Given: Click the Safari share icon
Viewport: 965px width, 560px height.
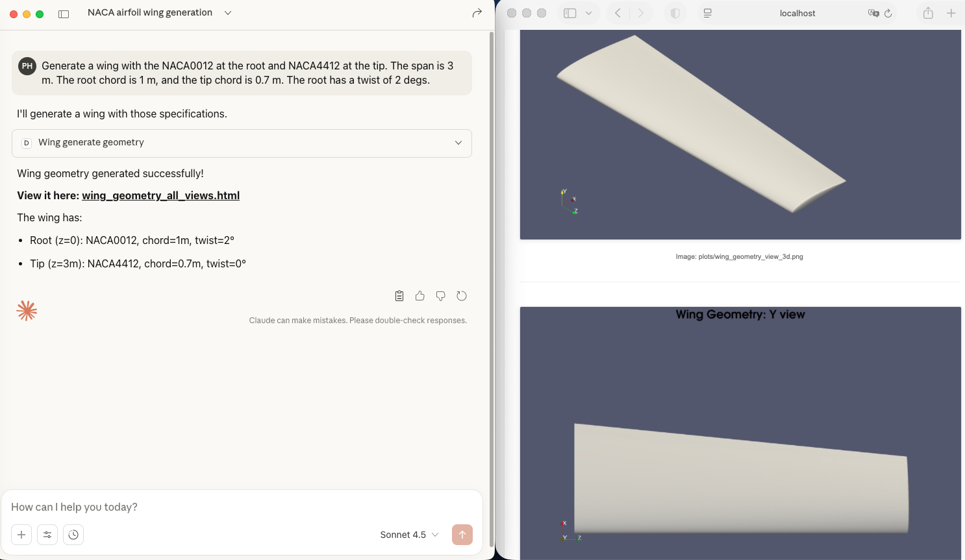Looking at the screenshot, I should (928, 13).
